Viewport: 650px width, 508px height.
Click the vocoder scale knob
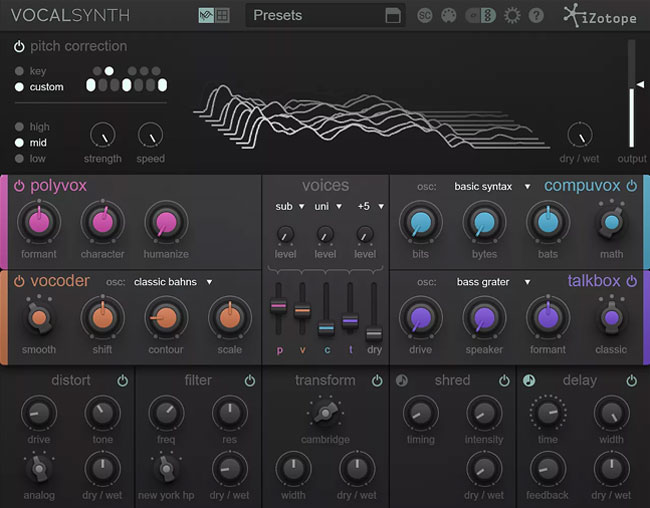[230, 318]
